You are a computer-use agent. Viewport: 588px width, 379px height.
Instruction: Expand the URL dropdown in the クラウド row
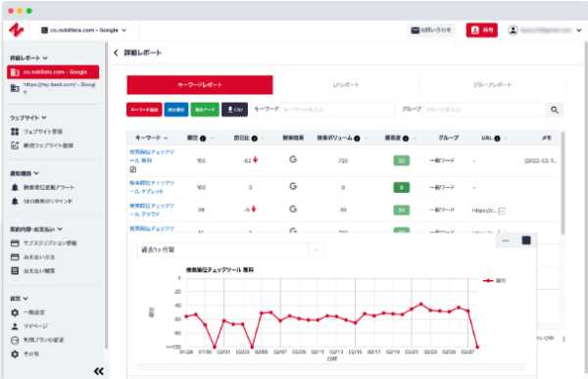coord(502,212)
